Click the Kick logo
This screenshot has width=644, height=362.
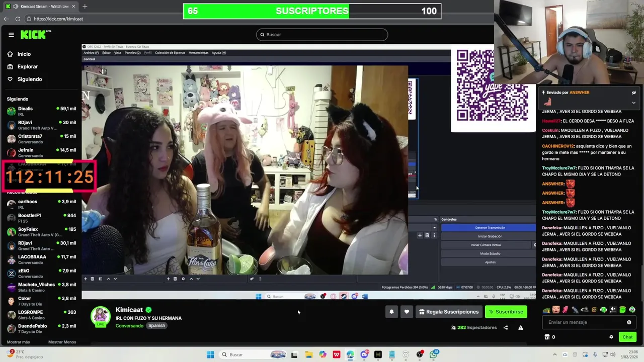tap(36, 35)
